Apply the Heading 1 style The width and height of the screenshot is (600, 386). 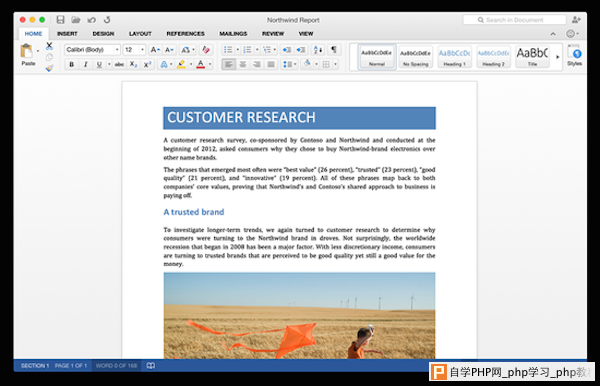(x=455, y=57)
